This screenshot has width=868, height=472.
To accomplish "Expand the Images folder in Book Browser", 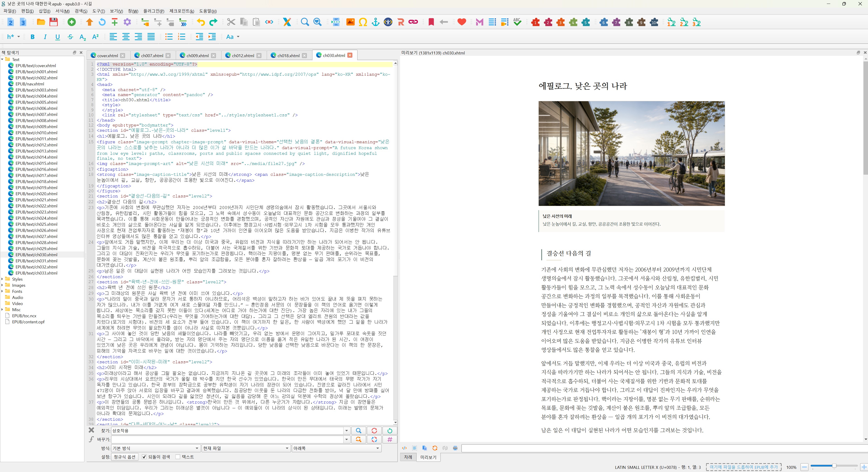I will coord(2,285).
